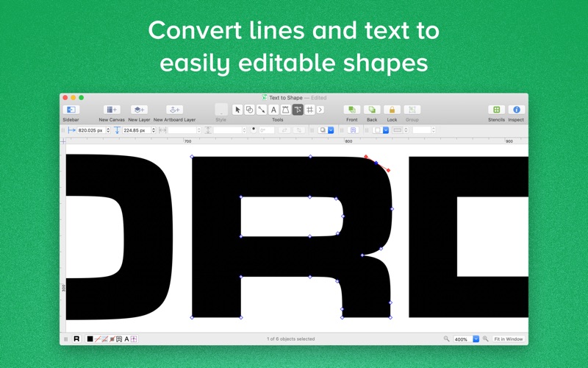588x368 pixels.
Task: Select the Text tool
Action: 273,110
